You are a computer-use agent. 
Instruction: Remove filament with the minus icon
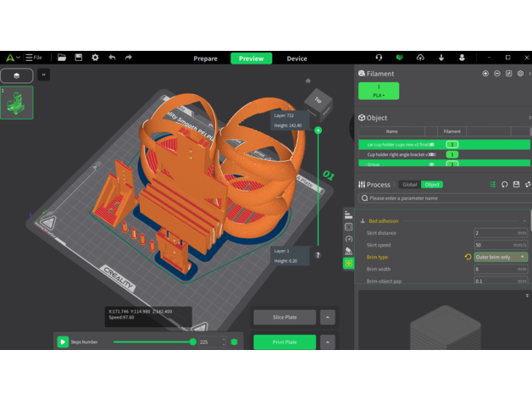[x=497, y=74]
